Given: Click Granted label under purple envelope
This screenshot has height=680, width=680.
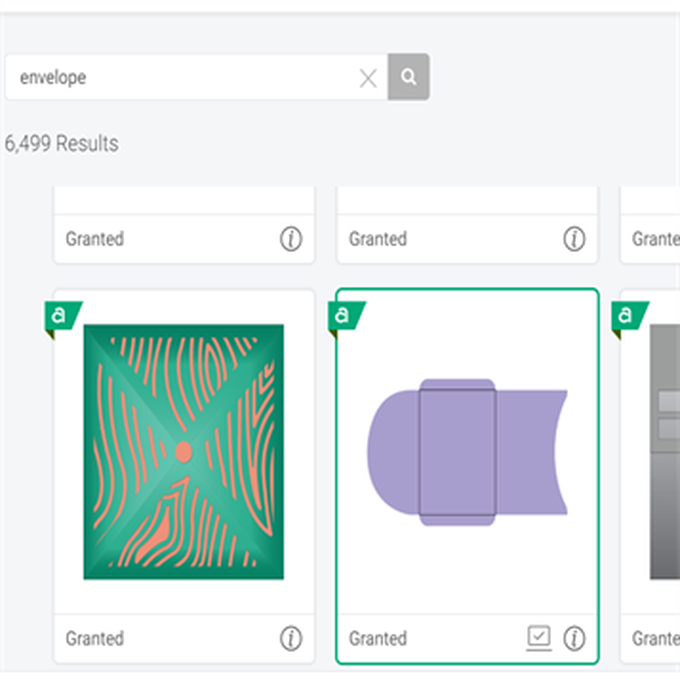Looking at the screenshot, I should (378, 638).
